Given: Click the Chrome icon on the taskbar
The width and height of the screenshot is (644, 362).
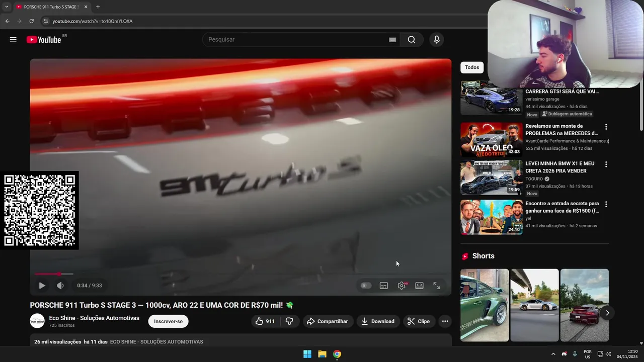Looking at the screenshot, I should (x=337, y=354).
